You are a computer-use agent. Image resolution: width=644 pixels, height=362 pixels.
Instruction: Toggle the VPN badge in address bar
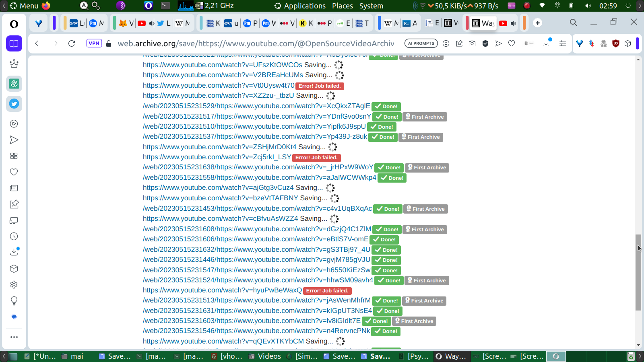click(x=94, y=43)
